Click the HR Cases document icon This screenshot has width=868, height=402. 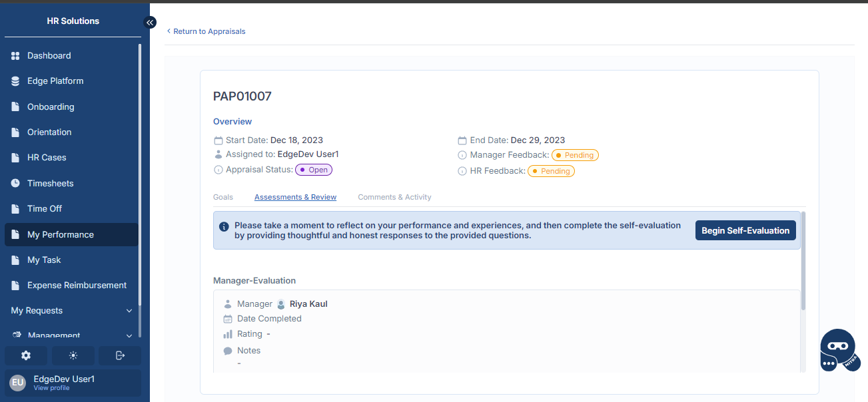(x=15, y=158)
